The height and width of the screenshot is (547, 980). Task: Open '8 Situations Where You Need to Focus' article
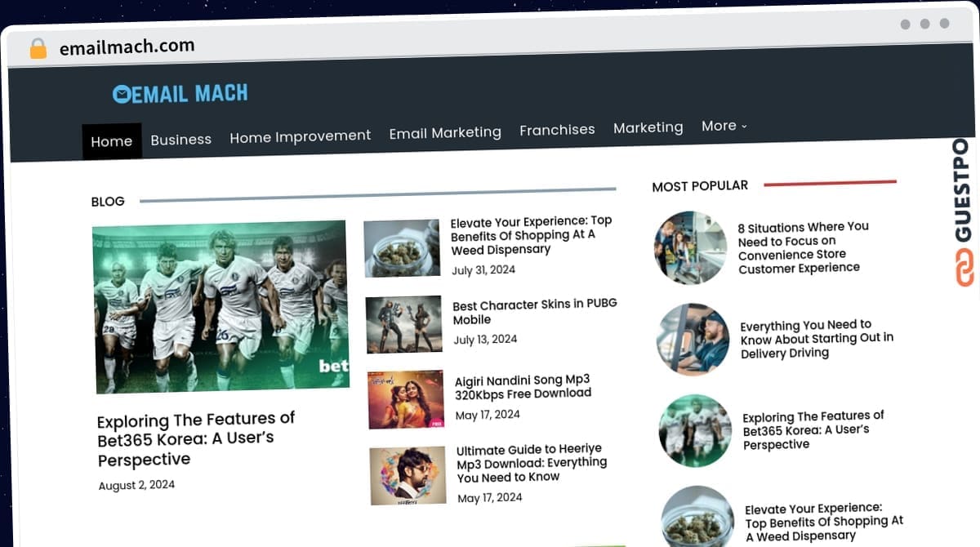pos(804,247)
